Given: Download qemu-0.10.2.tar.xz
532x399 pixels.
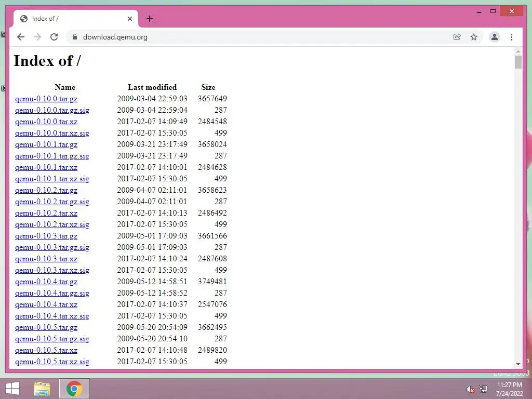Looking at the screenshot, I should (x=46, y=213).
